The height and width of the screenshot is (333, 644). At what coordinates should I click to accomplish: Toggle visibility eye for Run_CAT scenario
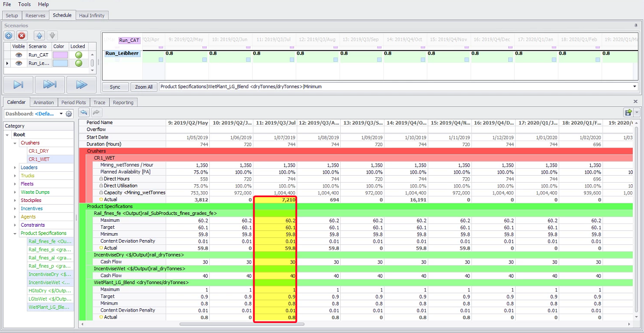[19, 55]
